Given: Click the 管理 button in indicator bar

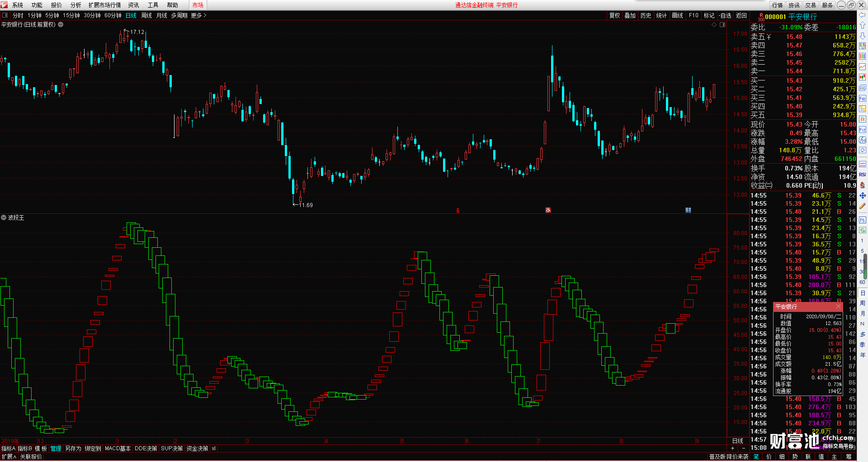Looking at the screenshot, I should tap(56, 448).
